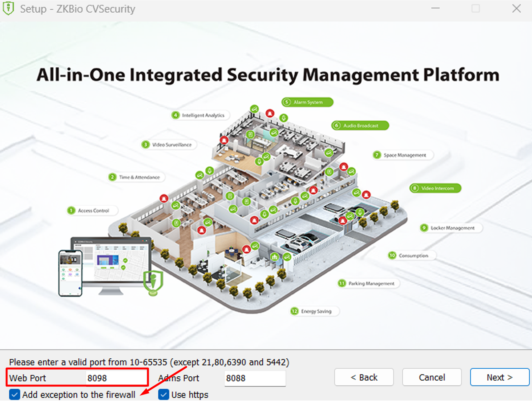Cancel the ZKBio CVSecurity setup
Viewport: 532px width, 401px height.
coord(432,377)
